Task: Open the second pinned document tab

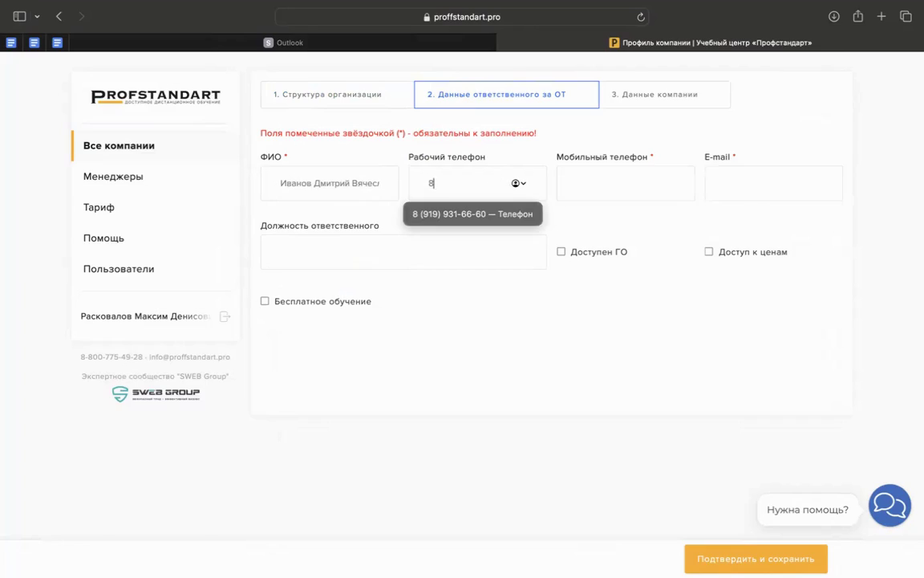Action: [34, 43]
